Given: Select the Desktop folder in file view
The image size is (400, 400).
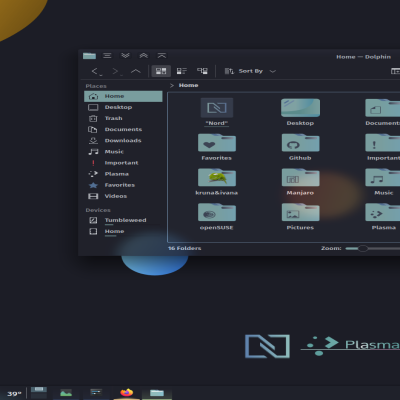Looking at the screenshot, I should click(300, 108).
